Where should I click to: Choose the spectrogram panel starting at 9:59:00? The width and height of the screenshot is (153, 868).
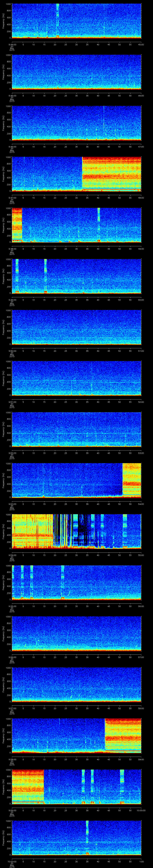click(x=76, y=786)
